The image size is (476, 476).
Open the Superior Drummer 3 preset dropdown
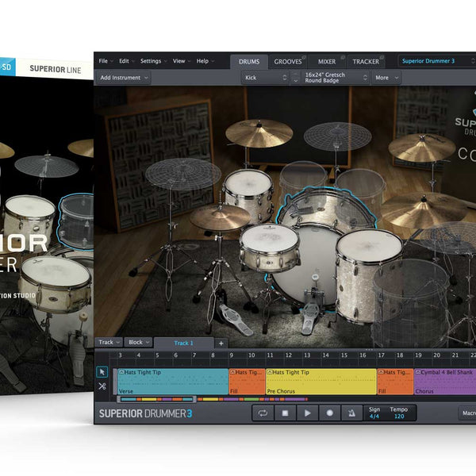coord(437,61)
